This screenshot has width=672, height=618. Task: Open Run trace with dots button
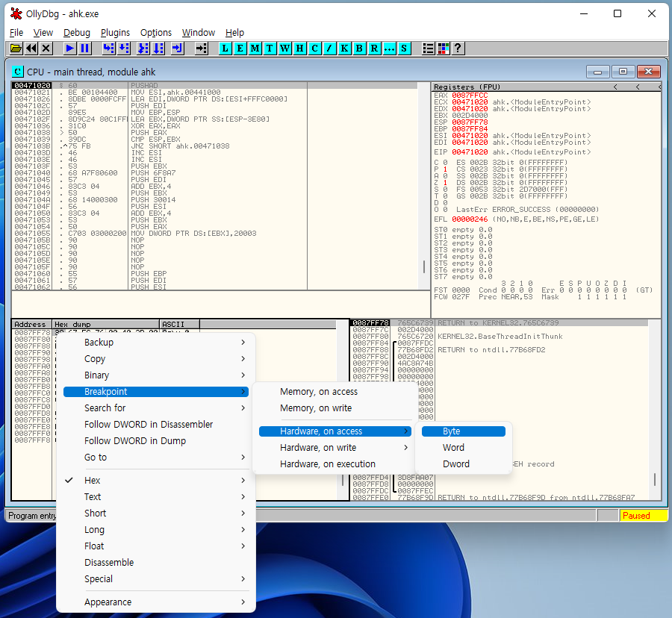(x=389, y=49)
